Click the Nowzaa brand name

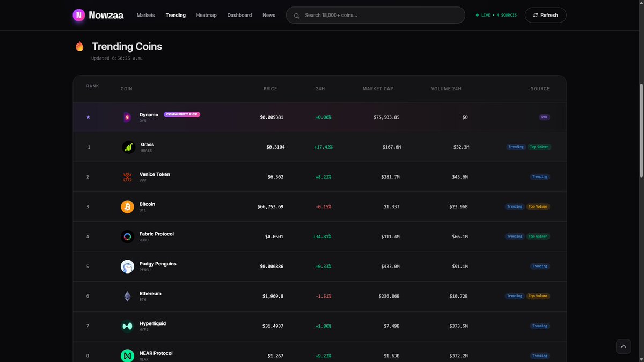tap(106, 15)
